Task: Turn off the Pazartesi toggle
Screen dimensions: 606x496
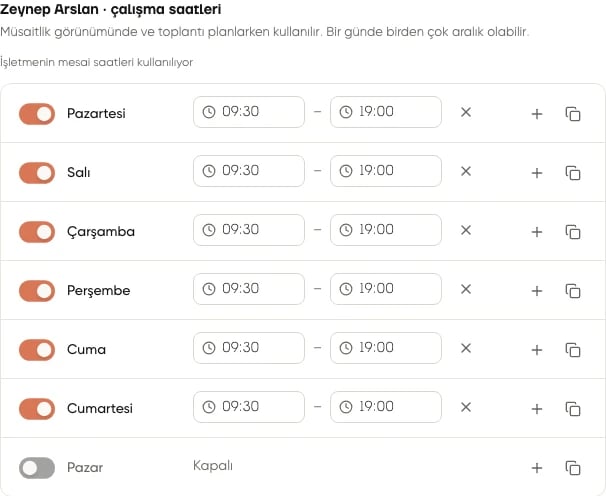Action: [x=37, y=114]
